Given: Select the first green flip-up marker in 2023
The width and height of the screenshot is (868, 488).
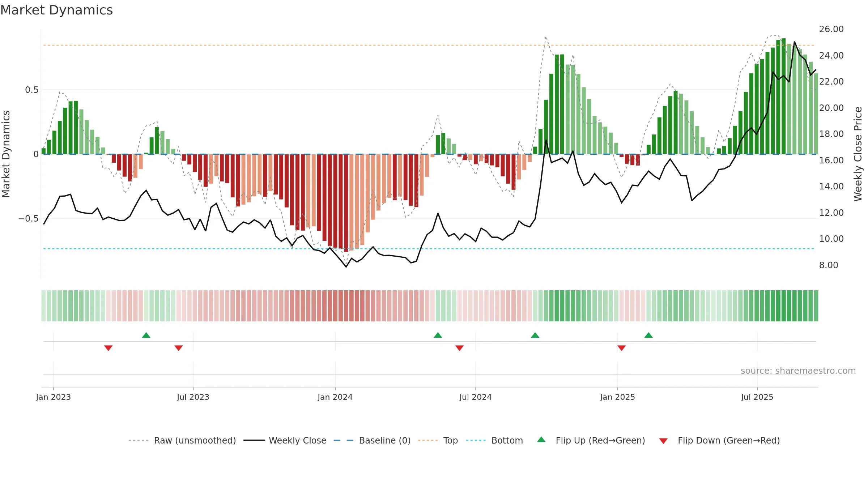Looking at the screenshot, I should (x=146, y=335).
